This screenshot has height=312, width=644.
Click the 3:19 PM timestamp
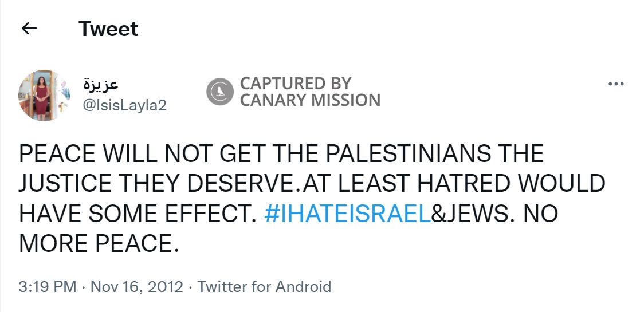(47, 286)
